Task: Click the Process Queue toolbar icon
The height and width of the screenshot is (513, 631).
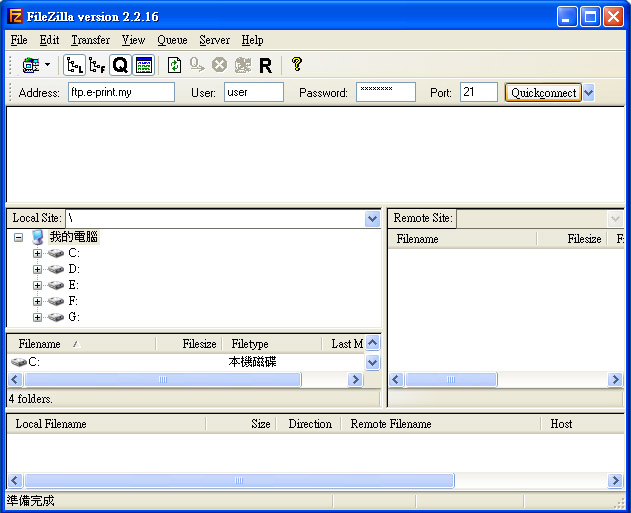Action: pyautogui.click(x=197, y=65)
